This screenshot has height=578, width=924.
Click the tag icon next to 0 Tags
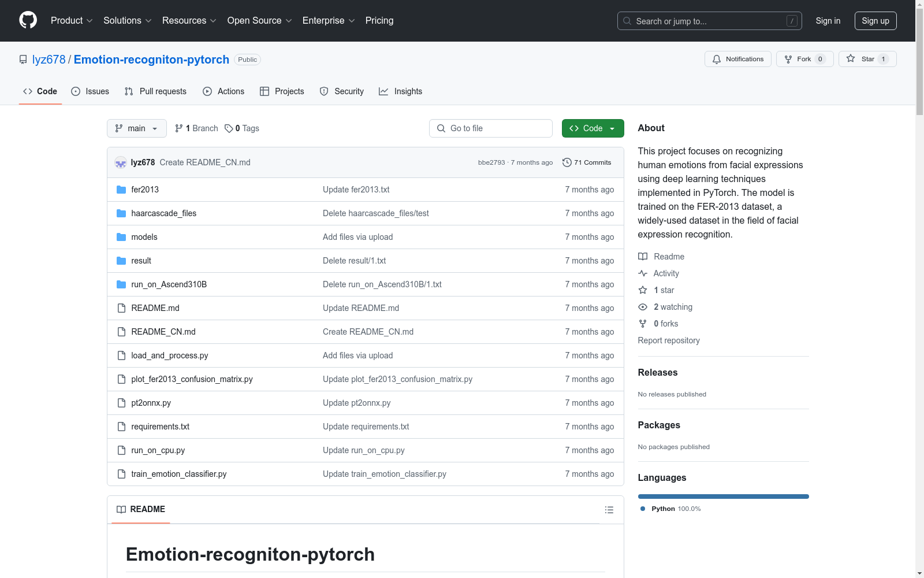[229, 128]
